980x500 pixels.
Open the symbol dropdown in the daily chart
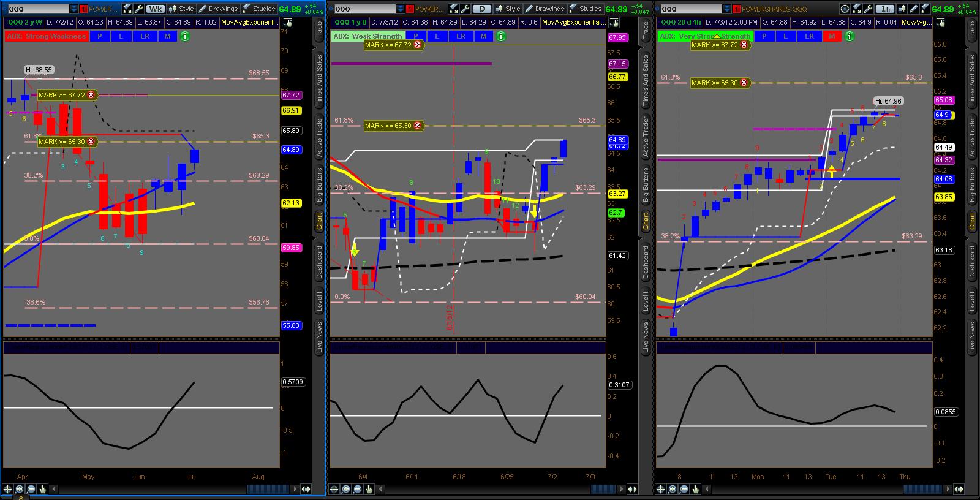(x=401, y=9)
